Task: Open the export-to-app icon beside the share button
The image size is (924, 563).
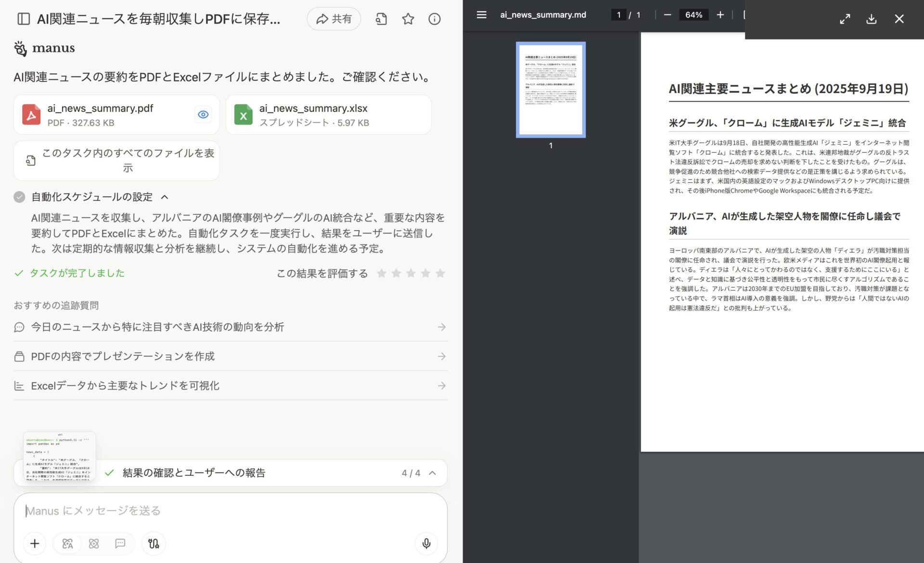Action: pyautogui.click(x=381, y=19)
